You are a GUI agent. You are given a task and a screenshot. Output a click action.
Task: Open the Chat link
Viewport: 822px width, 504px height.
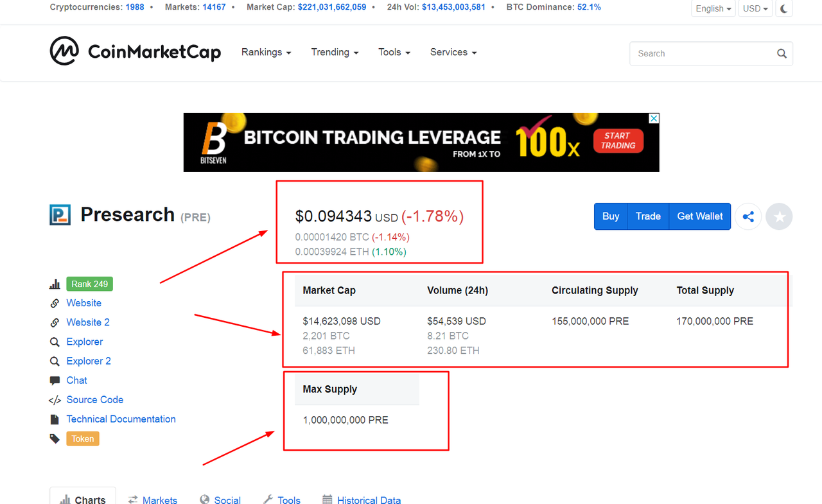point(77,381)
